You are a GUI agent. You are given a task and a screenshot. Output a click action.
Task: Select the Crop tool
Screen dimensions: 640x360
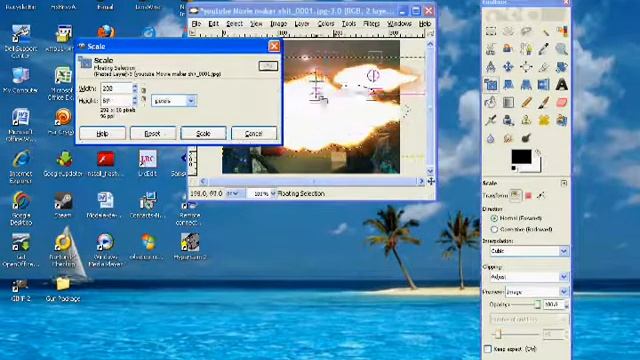click(x=544, y=67)
